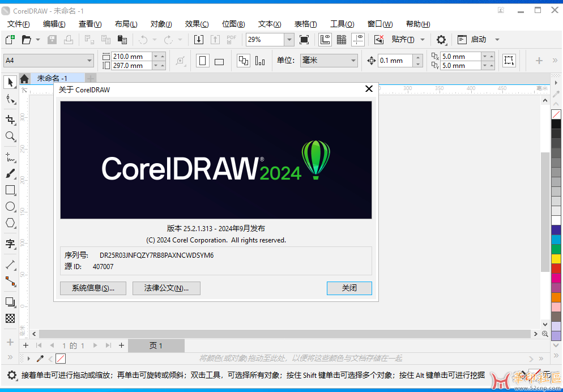Pick the yellow swatch in color palette
Image resolution: width=563 pixels, height=392 pixels.
(556, 258)
